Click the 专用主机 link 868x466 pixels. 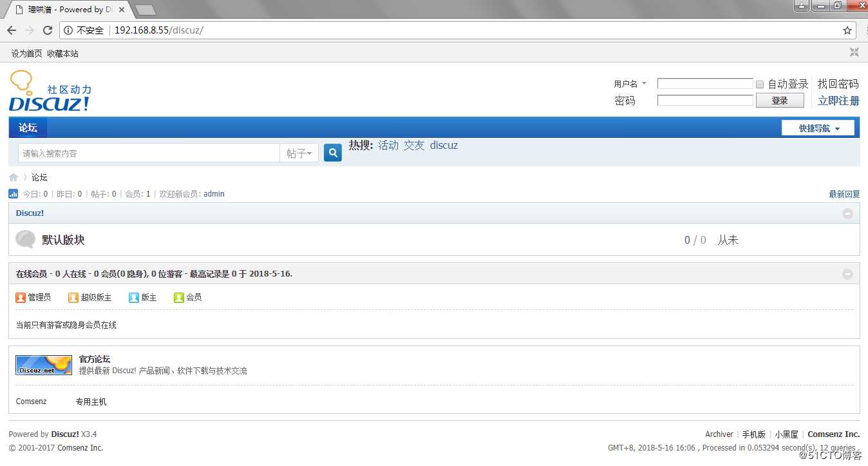[x=91, y=402]
